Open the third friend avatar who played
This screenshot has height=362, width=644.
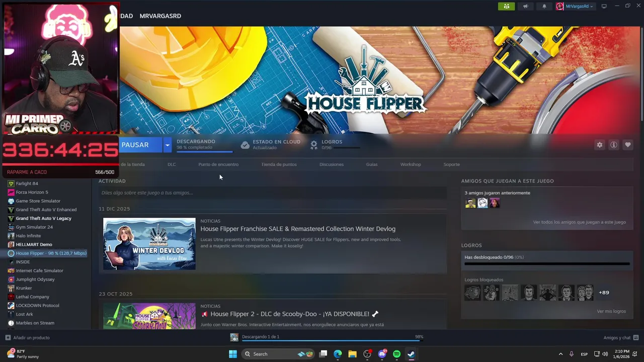coord(495,203)
